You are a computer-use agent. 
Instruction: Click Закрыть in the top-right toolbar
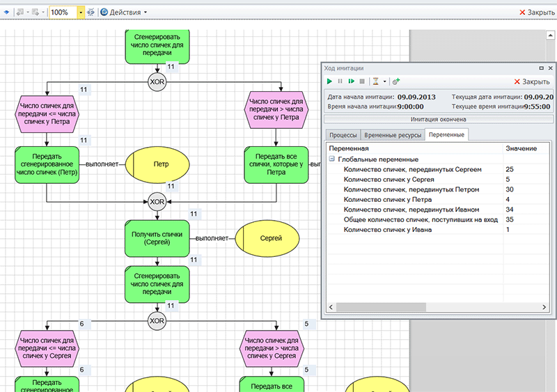pyautogui.click(x=537, y=13)
